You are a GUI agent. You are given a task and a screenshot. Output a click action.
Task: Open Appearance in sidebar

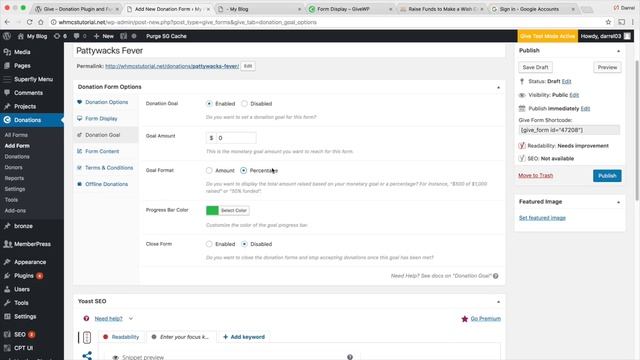pos(30,262)
